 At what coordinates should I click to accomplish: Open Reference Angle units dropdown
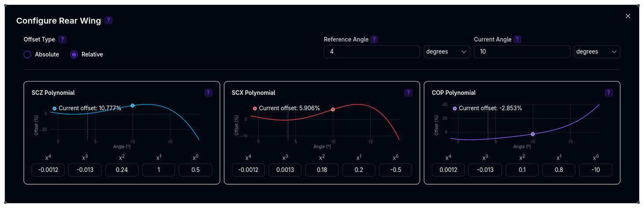(447, 52)
